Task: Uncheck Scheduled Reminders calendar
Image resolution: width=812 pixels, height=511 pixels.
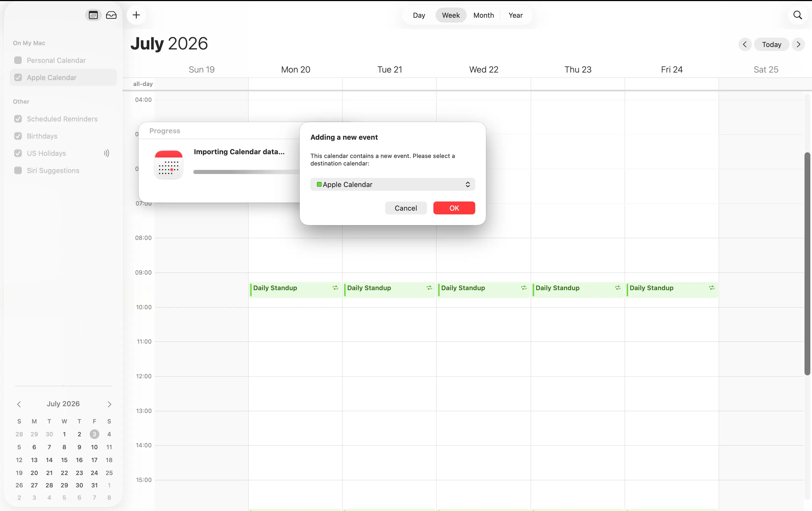Action: coord(18,119)
